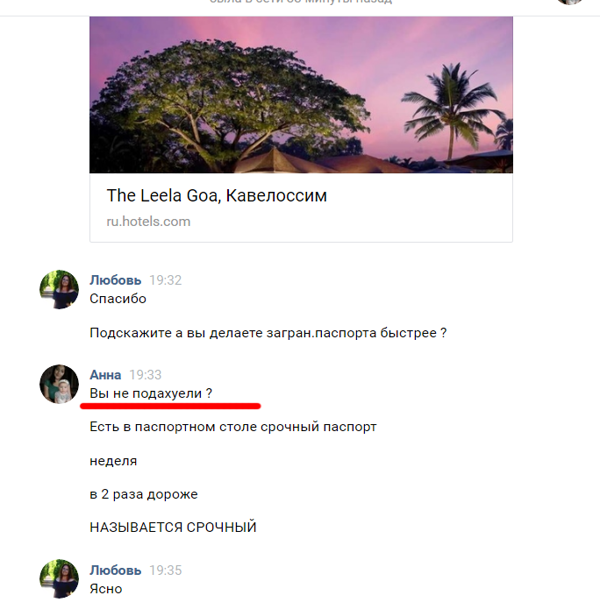Select the message "Спасибо"
600x600 pixels.
click(118, 298)
